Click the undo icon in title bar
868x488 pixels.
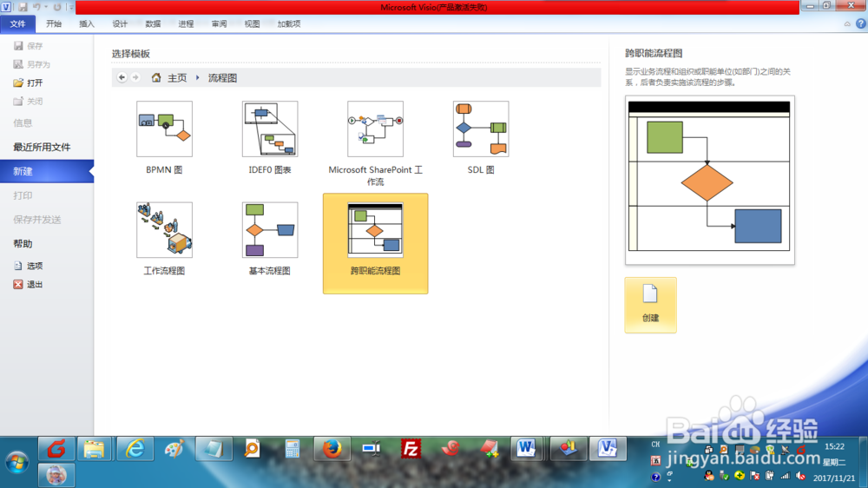pos(37,7)
